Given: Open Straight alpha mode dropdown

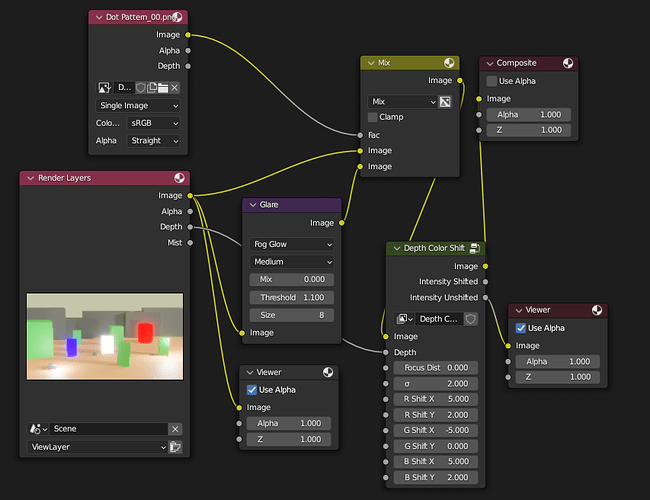Looking at the screenshot, I should 153,141.
